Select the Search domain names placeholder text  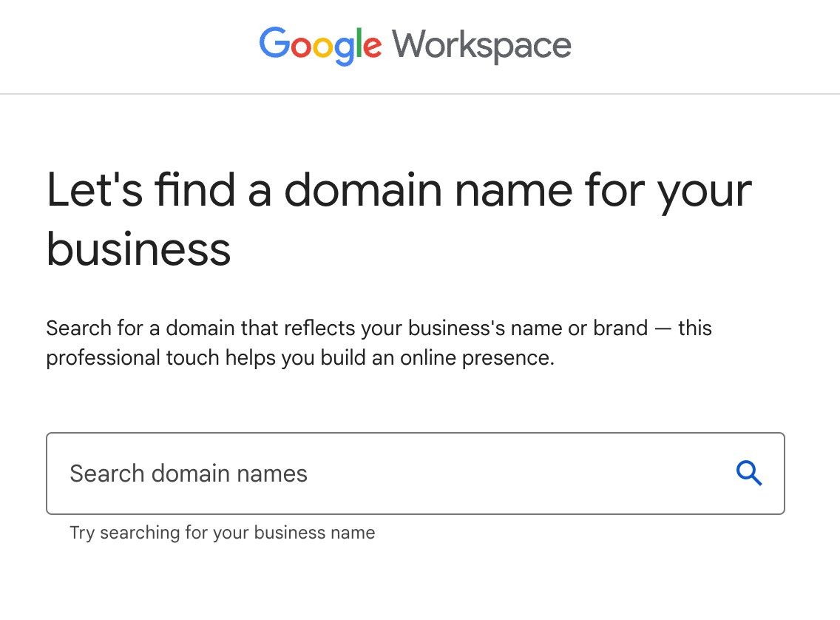coord(188,474)
